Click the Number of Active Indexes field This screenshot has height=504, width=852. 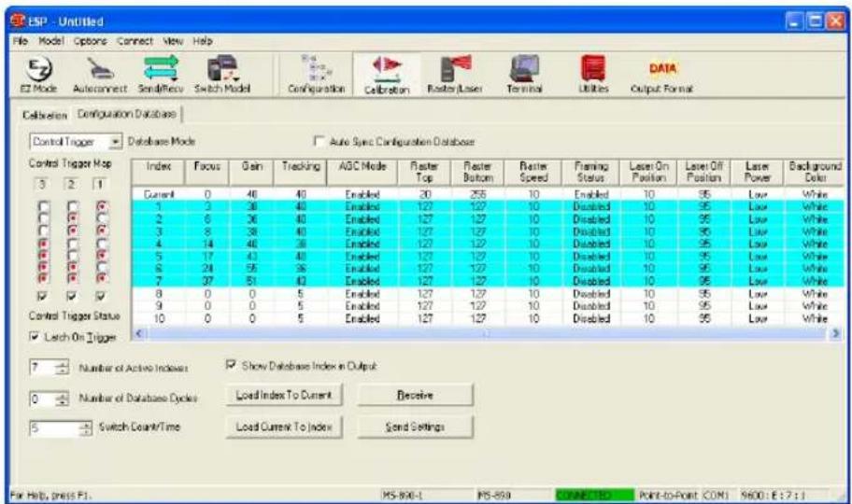44,368
